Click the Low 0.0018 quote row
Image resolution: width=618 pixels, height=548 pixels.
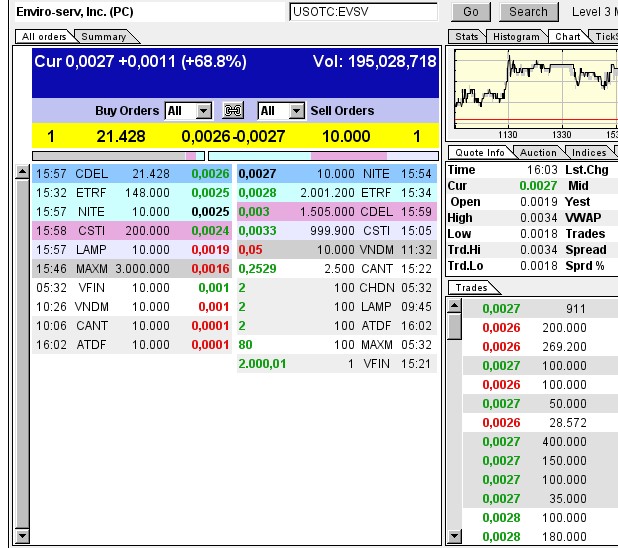(503, 234)
